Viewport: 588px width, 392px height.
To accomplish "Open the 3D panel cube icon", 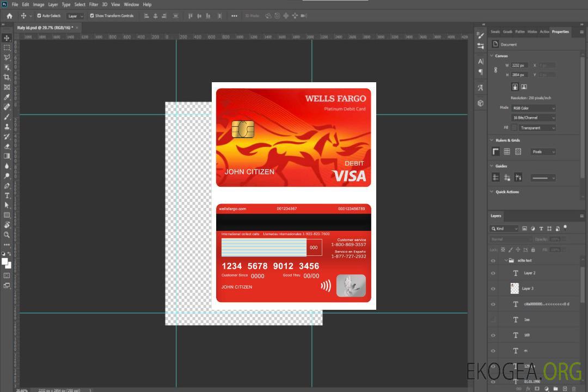I will 480,103.
